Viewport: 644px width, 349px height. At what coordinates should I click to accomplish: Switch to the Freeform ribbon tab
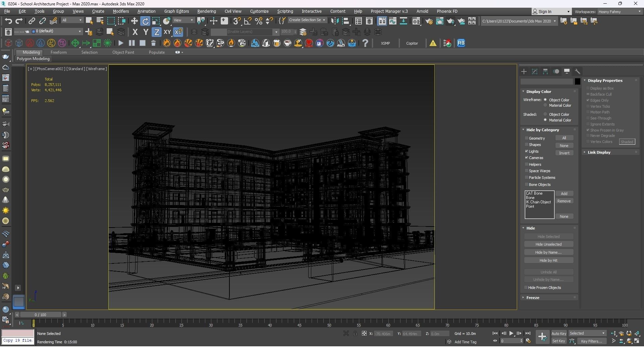tap(58, 52)
